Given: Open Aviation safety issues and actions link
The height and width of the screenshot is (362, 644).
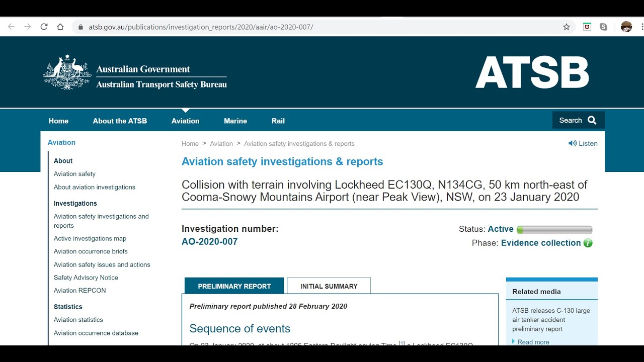Looking at the screenshot, I should (102, 264).
